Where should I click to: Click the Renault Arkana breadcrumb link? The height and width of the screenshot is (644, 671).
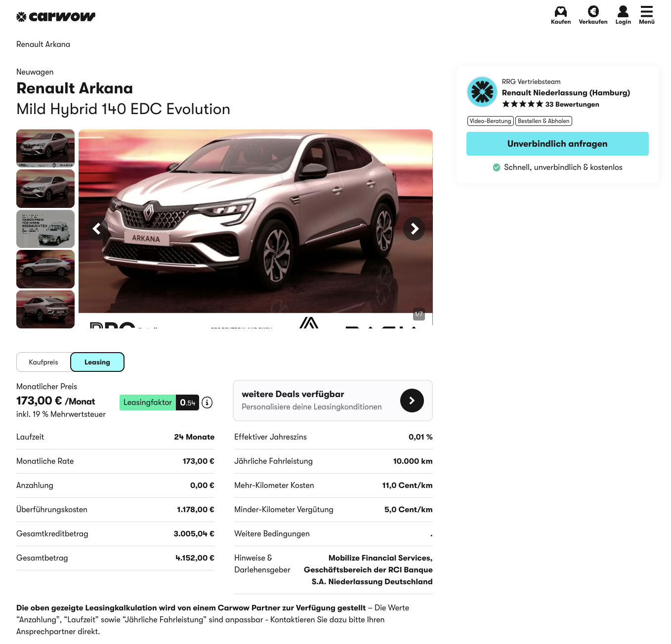(43, 44)
